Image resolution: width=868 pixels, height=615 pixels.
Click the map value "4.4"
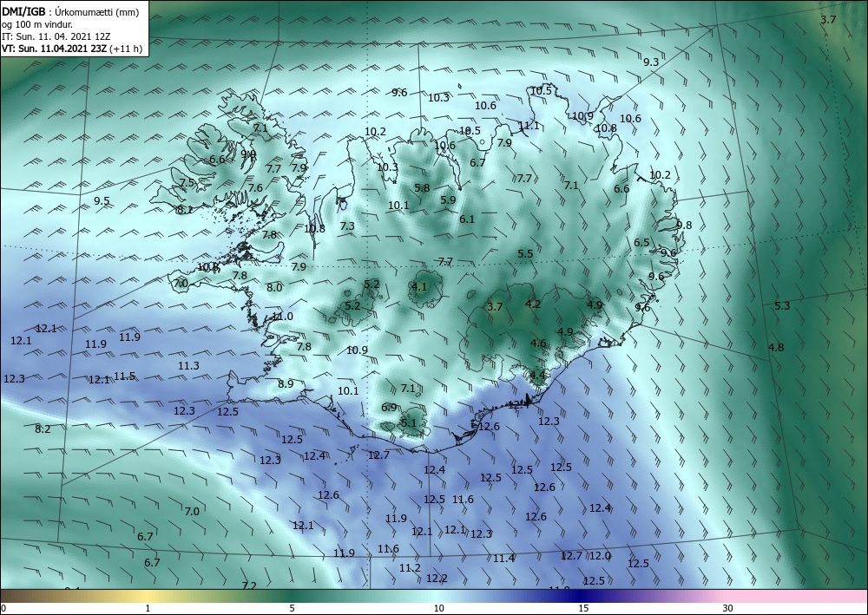pyautogui.click(x=537, y=375)
